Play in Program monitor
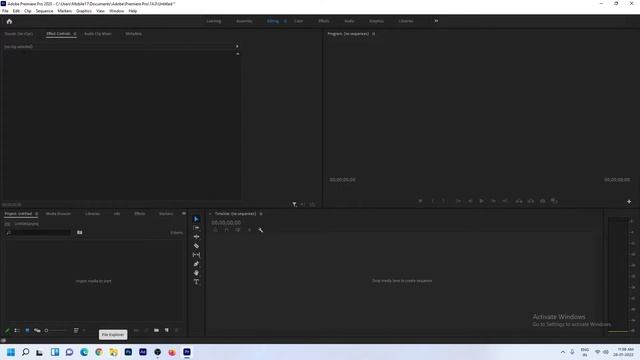This screenshot has width=640, height=360. click(481, 201)
